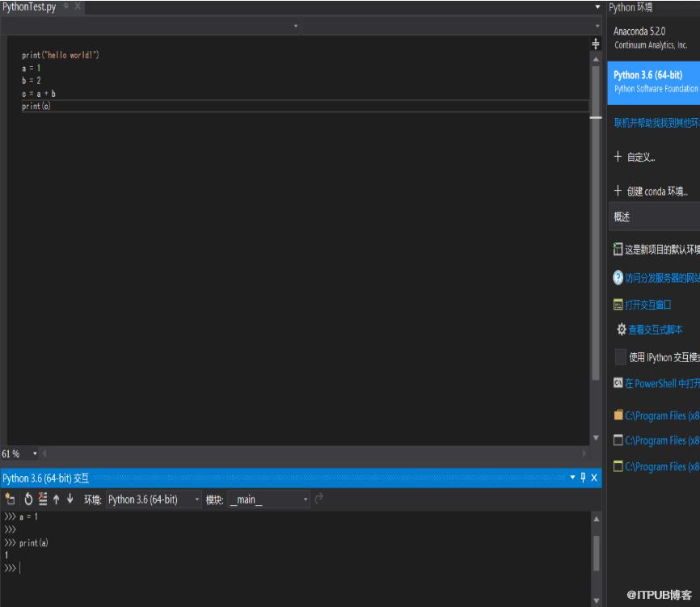The width and height of the screenshot is (700, 607).
Task: Click the editor scroll-up arrow
Action: coord(596,59)
